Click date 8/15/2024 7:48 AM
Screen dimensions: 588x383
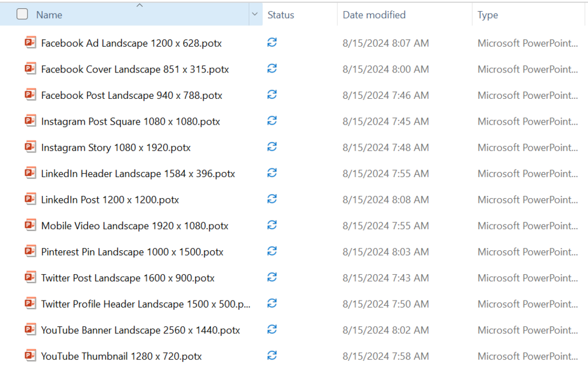(386, 147)
